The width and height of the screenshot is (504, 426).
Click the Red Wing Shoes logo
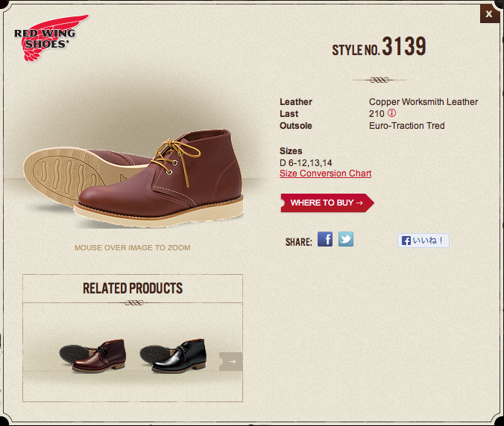coord(50,37)
